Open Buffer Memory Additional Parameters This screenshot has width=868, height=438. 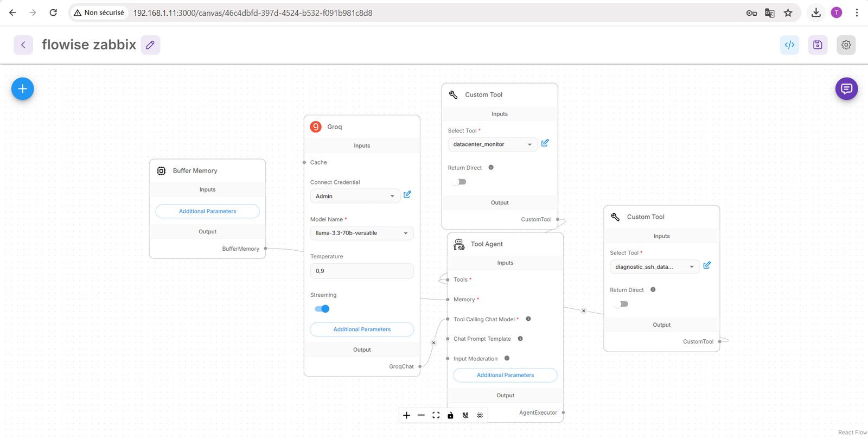pos(208,211)
